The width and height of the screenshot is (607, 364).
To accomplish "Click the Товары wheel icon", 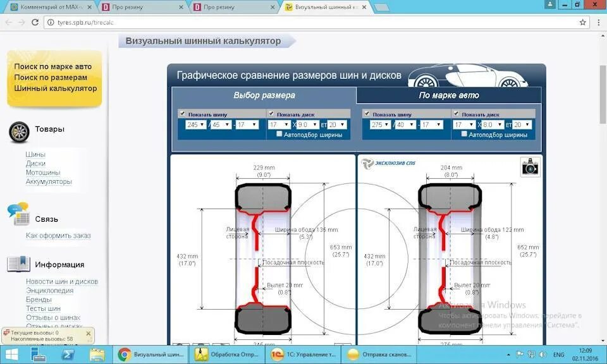I will pyautogui.click(x=19, y=132).
